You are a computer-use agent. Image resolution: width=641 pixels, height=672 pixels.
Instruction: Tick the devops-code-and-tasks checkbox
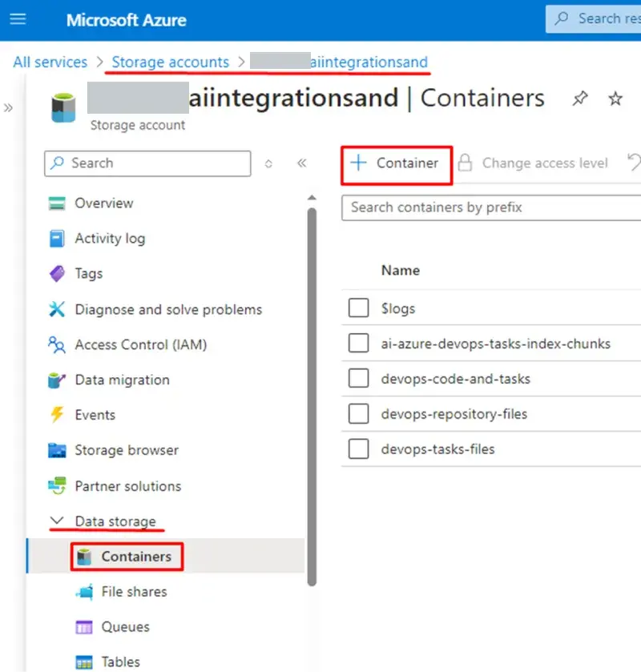(358, 378)
